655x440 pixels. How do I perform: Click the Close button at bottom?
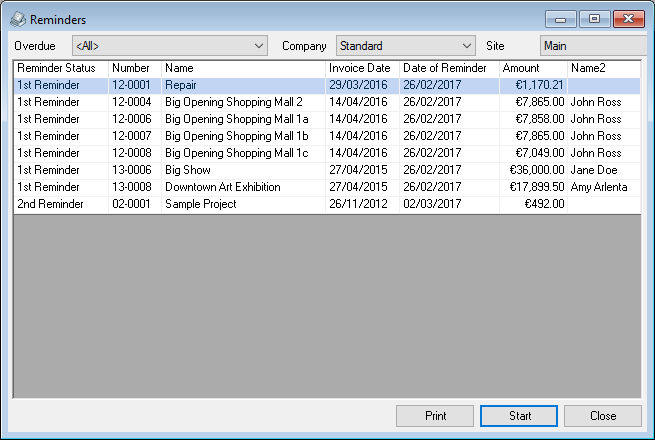point(603,416)
